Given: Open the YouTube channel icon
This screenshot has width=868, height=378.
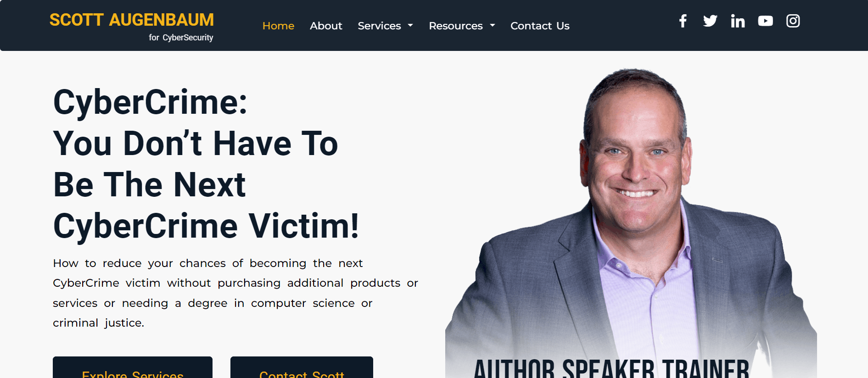Looking at the screenshot, I should (x=765, y=21).
